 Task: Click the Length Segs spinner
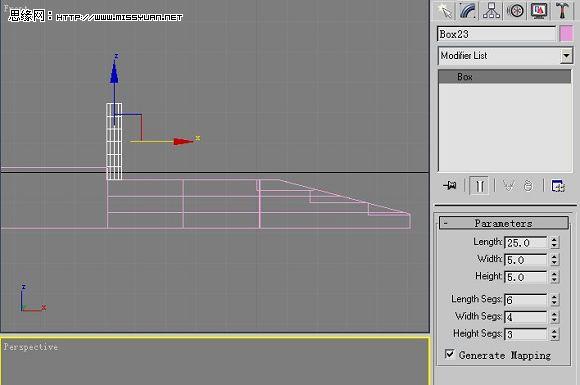(x=554, y=300)
